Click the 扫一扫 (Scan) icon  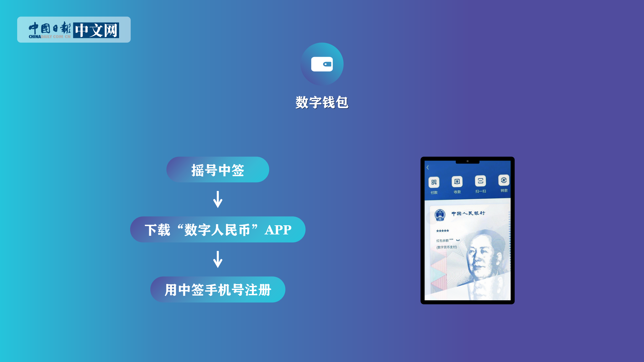480,180
